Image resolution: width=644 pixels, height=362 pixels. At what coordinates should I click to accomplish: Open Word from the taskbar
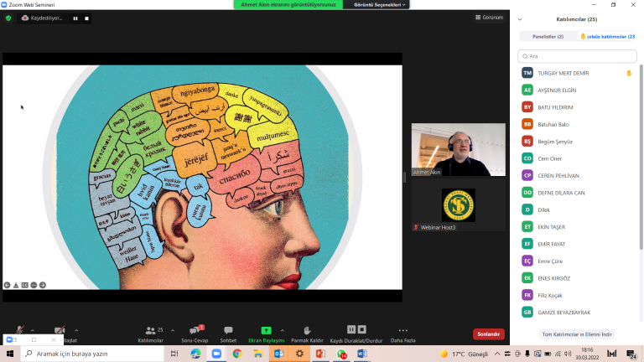pyautogui.click(x=362, y=354)
